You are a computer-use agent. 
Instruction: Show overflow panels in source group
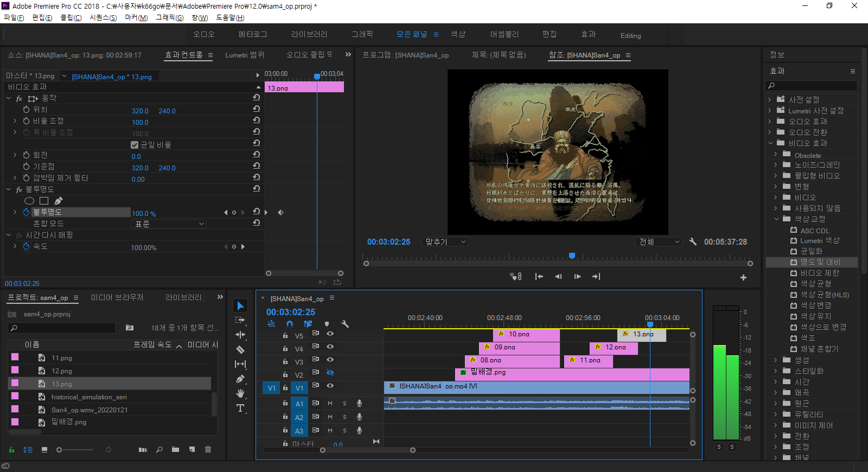click(348, 54)
